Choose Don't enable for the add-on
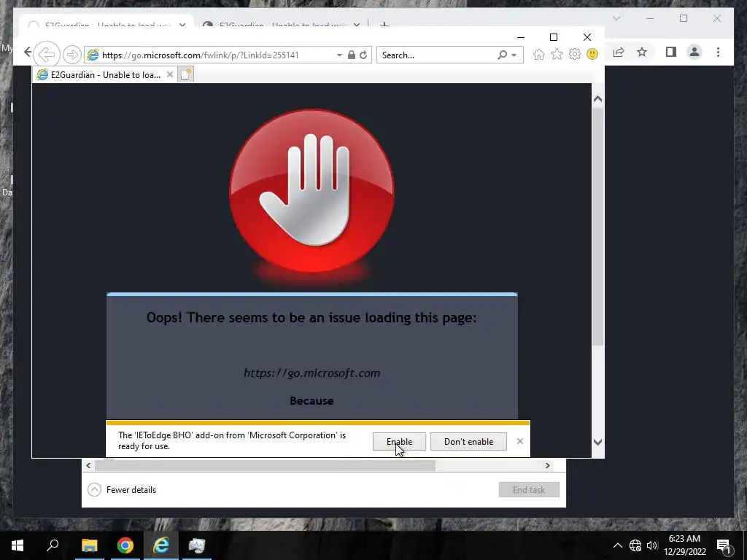The image size is (747, 560). pyautogui.click(x=469, y=441)
